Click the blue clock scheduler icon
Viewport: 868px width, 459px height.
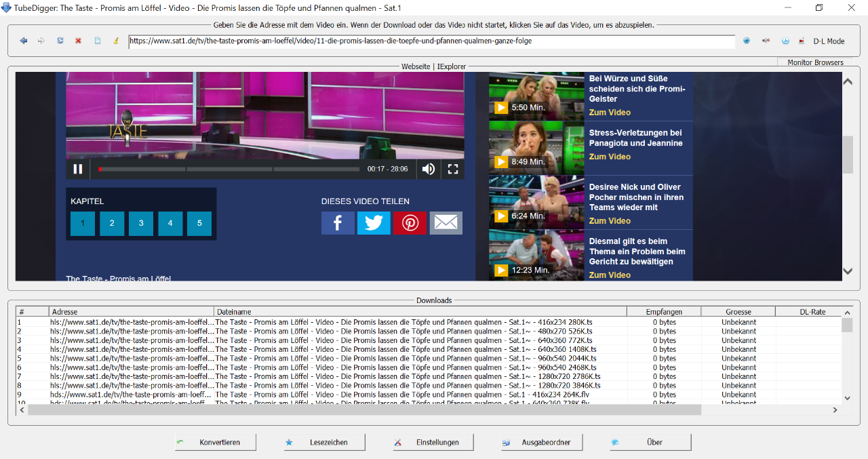click(x=785, y=41)
